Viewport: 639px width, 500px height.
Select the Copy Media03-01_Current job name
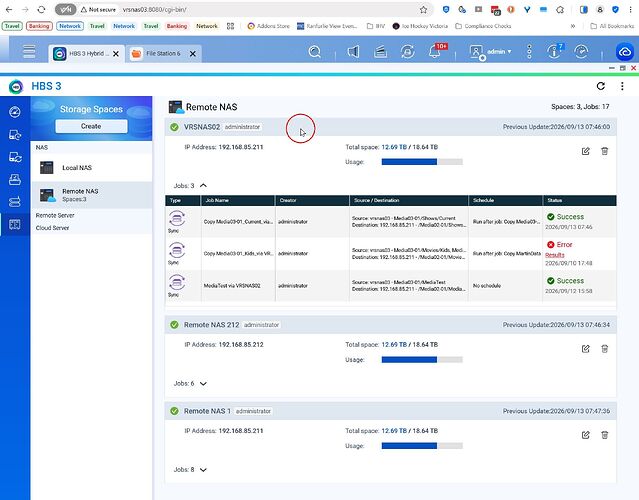coord(238,222)
